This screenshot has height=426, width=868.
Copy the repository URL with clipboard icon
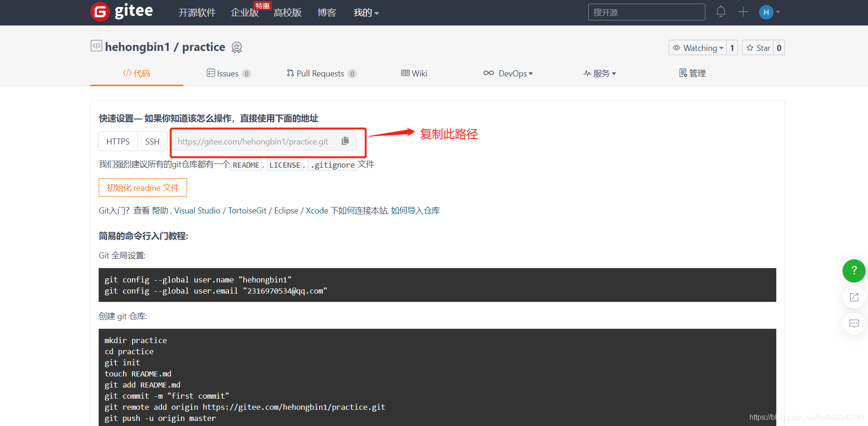coord(345,141)
